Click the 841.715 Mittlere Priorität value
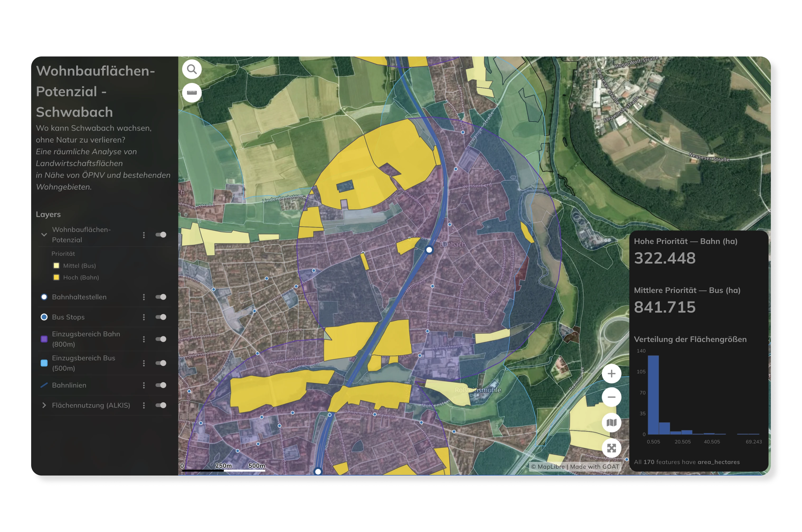 click(664, 307)
